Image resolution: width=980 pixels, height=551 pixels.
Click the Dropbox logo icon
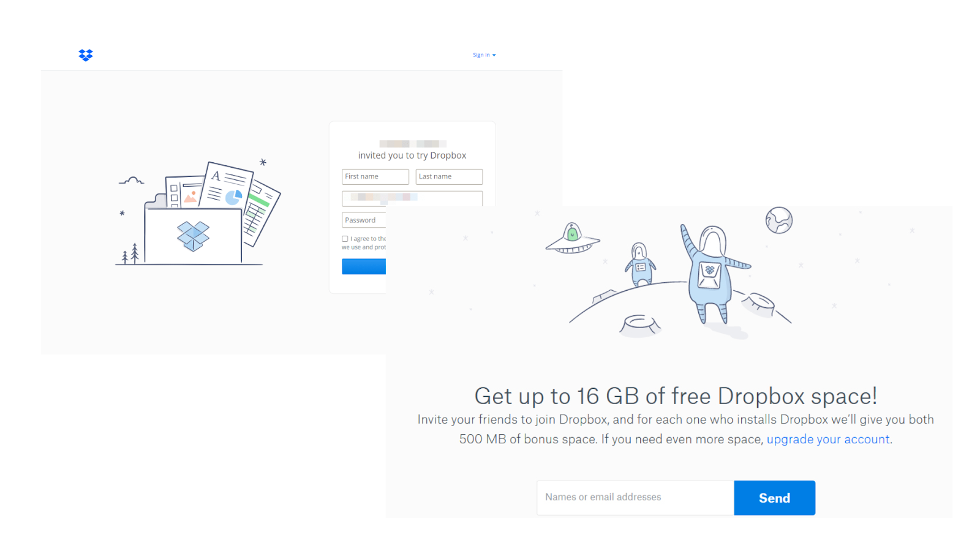point(86,55)
